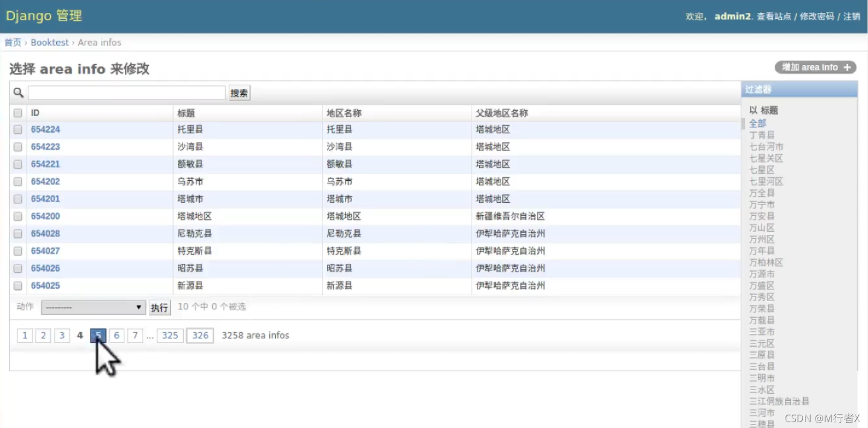Check the box for row 654201
Image resolution: width=868 pixels, height=428 pixels.
click(x=18, y=199)
